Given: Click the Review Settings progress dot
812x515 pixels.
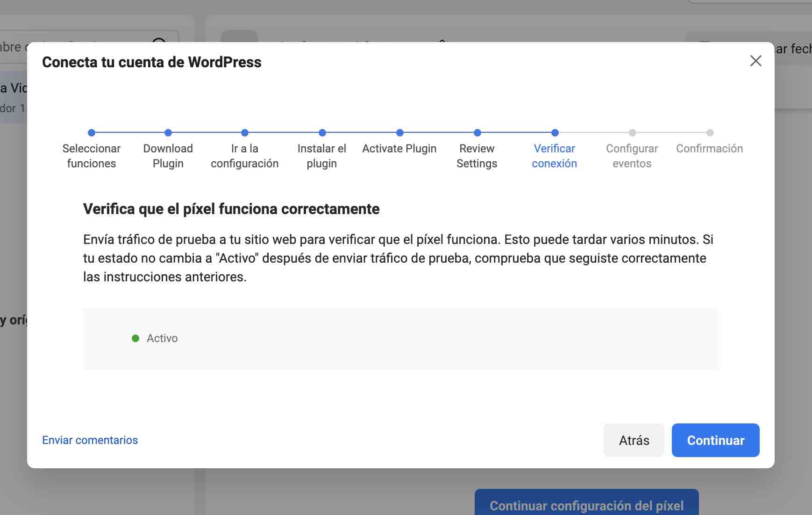Looking at the screenshot, I should 477,133.
